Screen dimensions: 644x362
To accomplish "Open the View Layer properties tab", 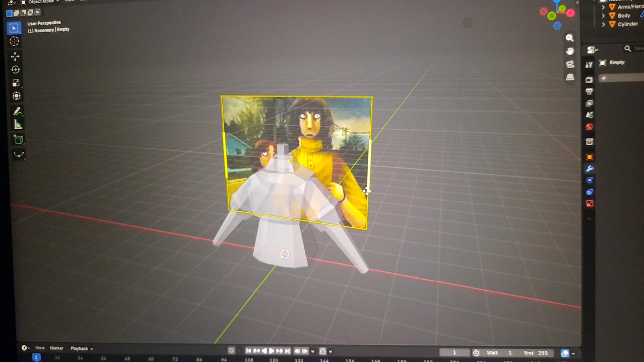I will click(589, 103).
